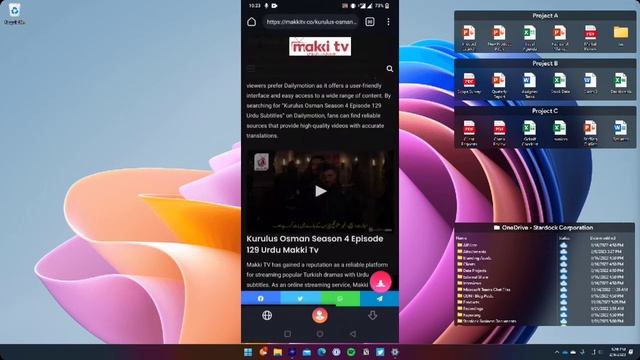Image resolution: width=640 pixels, height=360 pixels.
Task: Share the page on Twitter
Action: 300,299
